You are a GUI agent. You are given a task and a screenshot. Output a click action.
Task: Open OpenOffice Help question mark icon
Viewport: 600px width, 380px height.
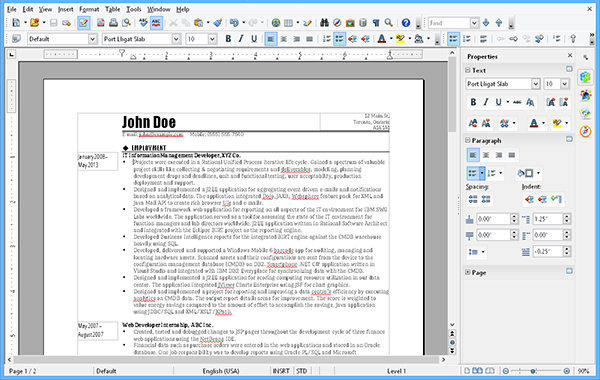click(406, 23)
